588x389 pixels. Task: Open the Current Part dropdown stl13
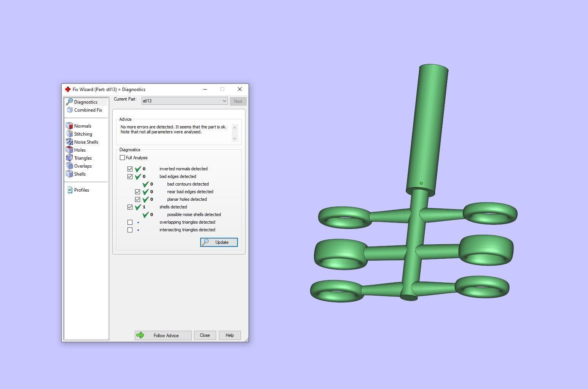(x=185, y=101)
